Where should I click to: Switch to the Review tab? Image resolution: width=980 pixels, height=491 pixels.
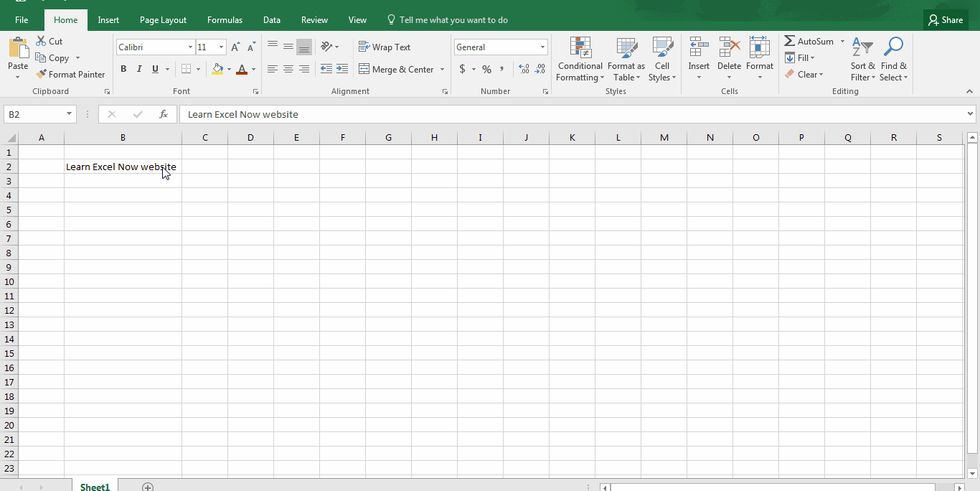[x=314, y=20]
